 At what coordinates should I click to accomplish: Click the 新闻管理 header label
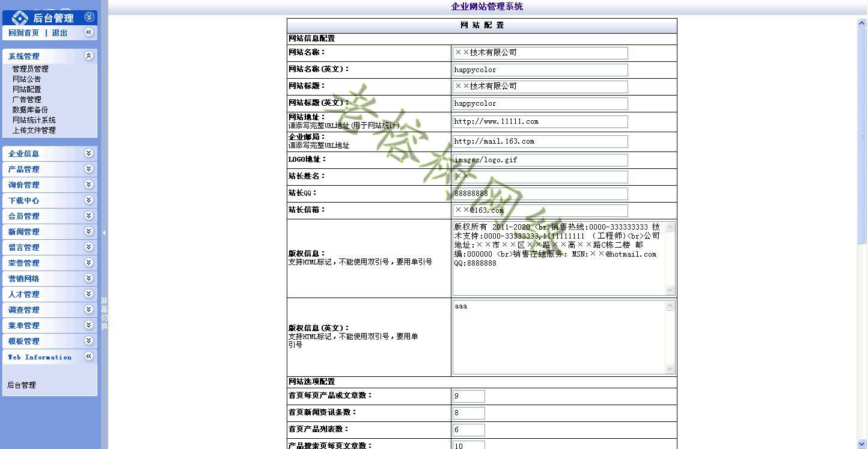24,232
